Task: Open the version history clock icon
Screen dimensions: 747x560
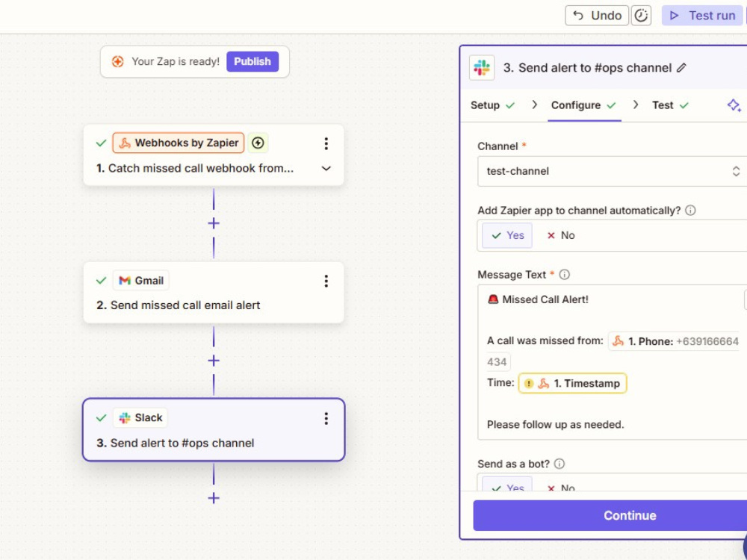Action: pyautogui.click(x=641, y=16)
